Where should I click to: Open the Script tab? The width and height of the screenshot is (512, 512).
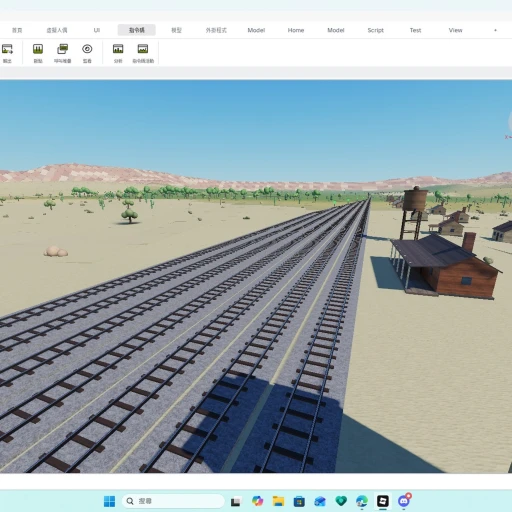click(x=375, y=30)
